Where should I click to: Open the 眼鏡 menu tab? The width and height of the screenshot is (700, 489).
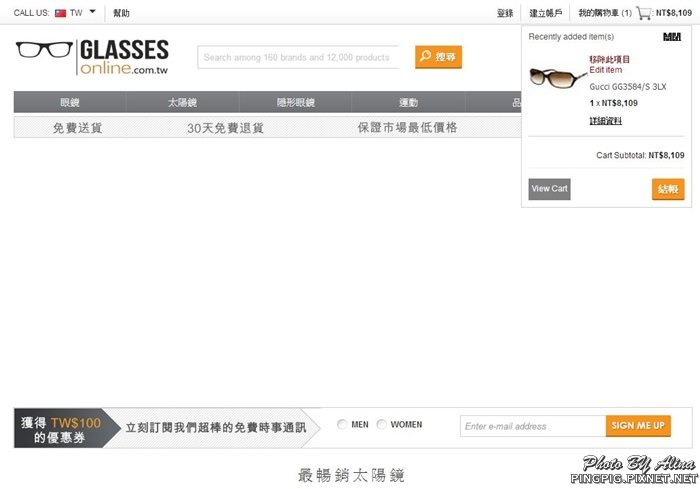pyautogui.click(x=70, y=102)
